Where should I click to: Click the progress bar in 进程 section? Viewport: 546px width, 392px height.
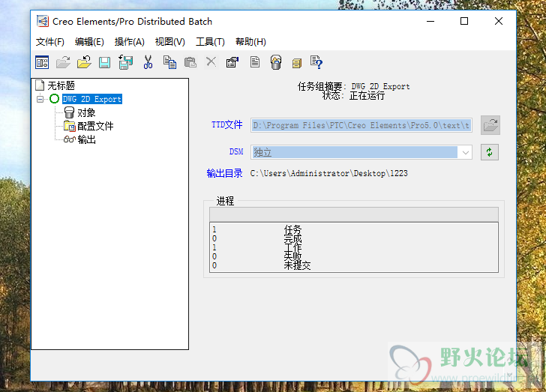pos(354,214)
